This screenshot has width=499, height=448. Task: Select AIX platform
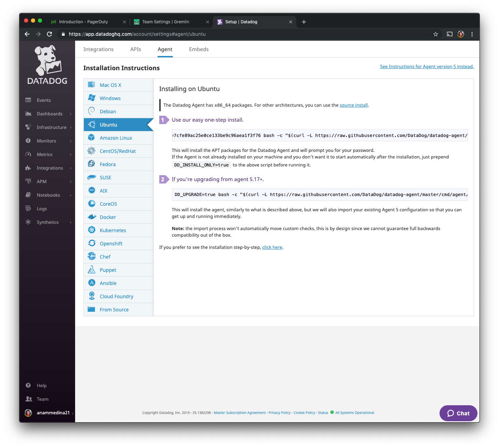coord(119,190)
